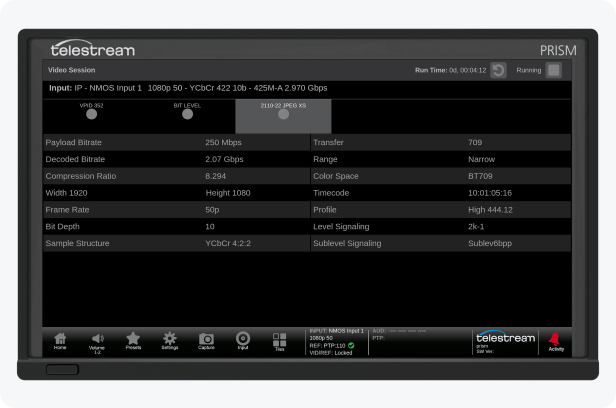
Task: Open the Activity bell alarm icon
Action: (x=556, y=342)
